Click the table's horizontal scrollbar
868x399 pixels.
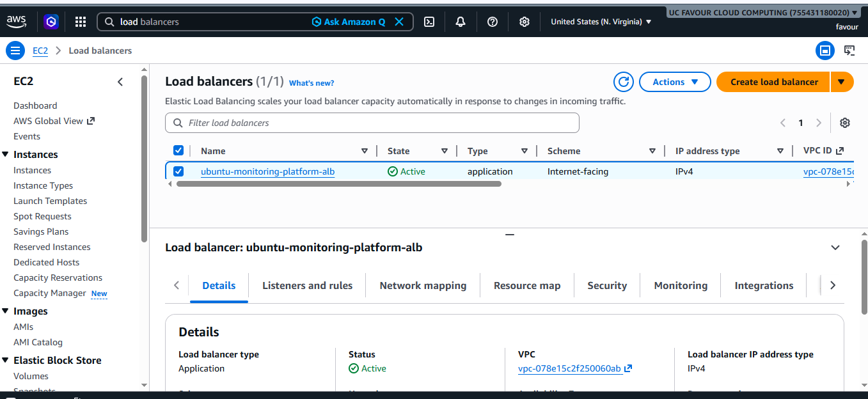click(x=338, y=184)
